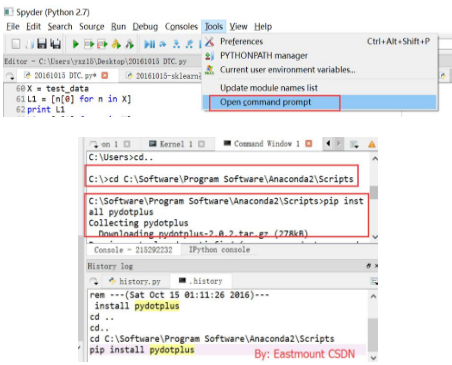Choose Preferences from Tools menu

[x=319, y=41]
